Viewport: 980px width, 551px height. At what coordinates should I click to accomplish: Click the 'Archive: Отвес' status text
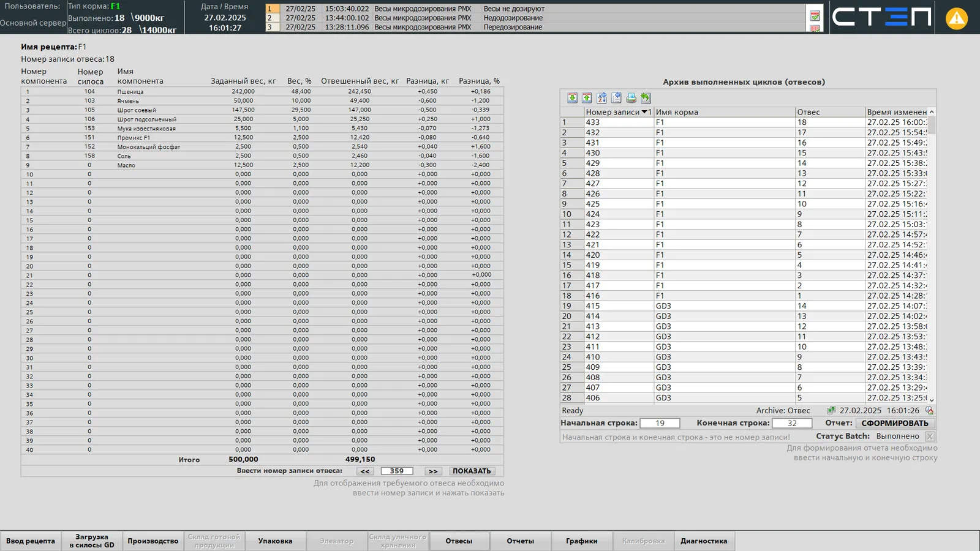click(x=783, y=411)
